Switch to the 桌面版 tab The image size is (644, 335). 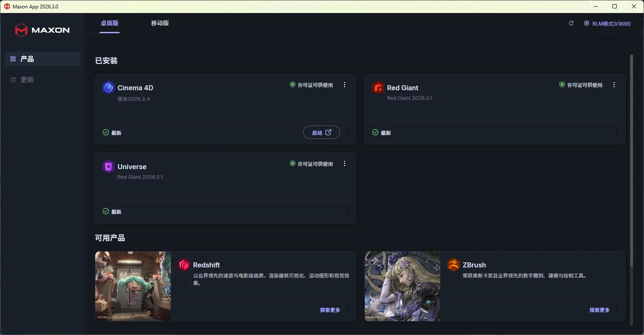[110, 23]
